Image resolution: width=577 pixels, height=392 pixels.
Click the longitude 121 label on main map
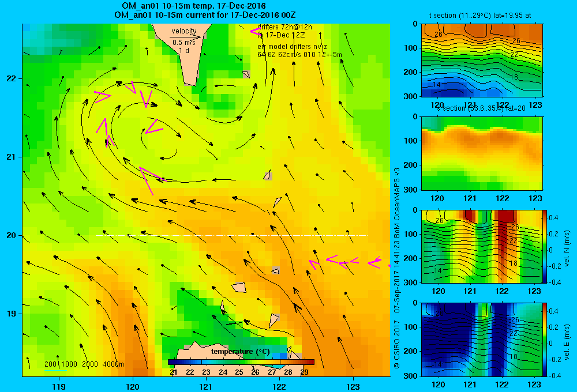pos(206,386)
